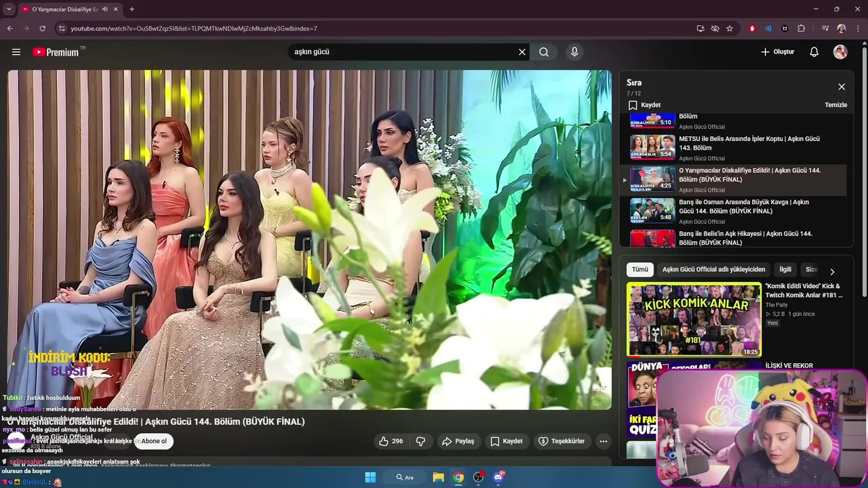Image resolution: width=868 pixels, height=488 pixels.
Task: Bookmark this tab with the star
Action: click(730, 28)
